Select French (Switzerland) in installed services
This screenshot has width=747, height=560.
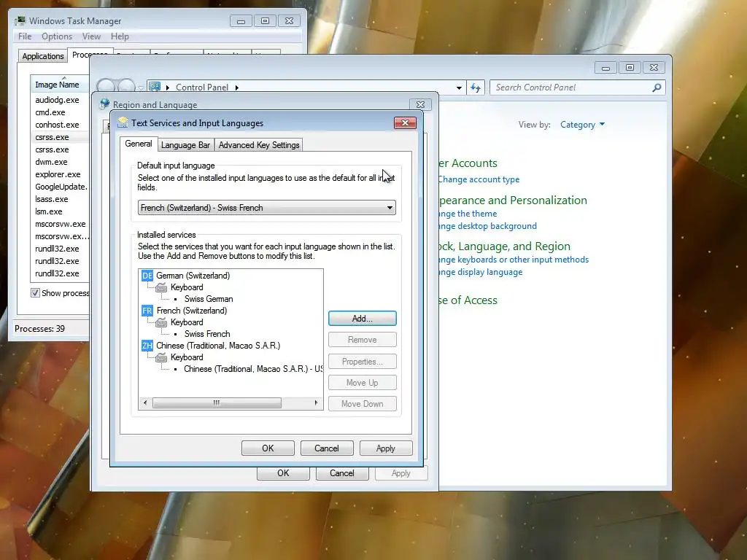coord(192,311)
